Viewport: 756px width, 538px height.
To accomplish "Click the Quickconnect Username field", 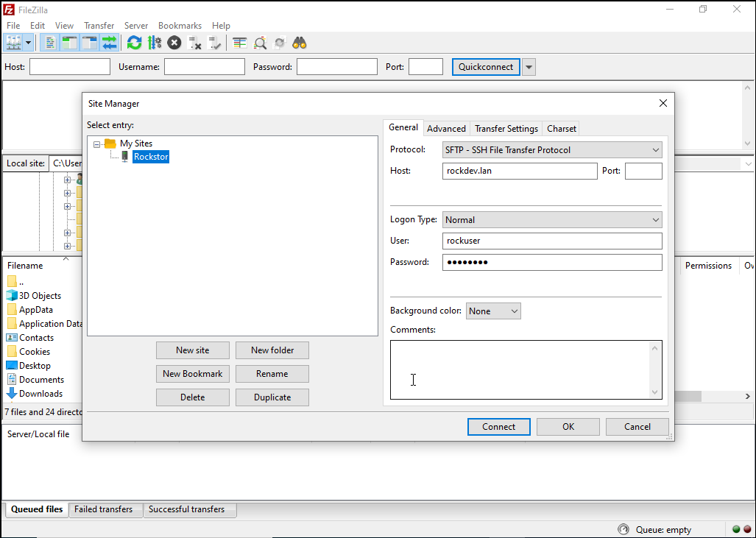I will pos(205,66).
